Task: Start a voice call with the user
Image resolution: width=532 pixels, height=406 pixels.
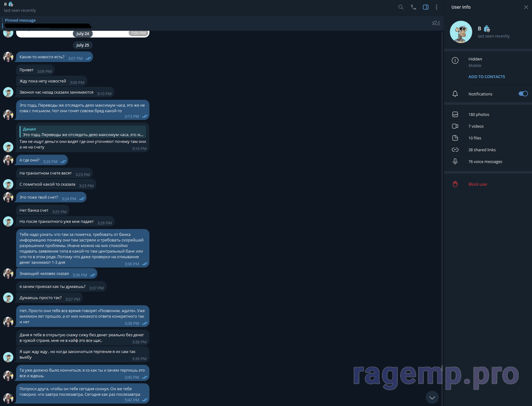Action: [413, 7]
